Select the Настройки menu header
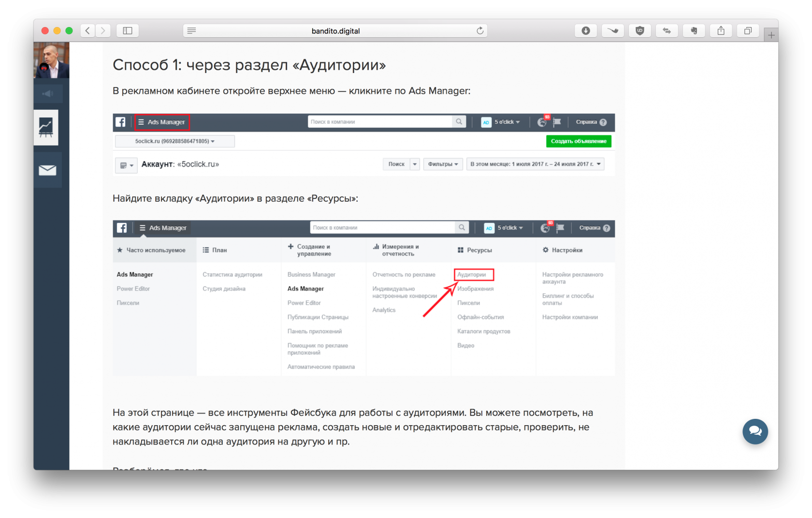812x518 pixels. tap(563, 250)
